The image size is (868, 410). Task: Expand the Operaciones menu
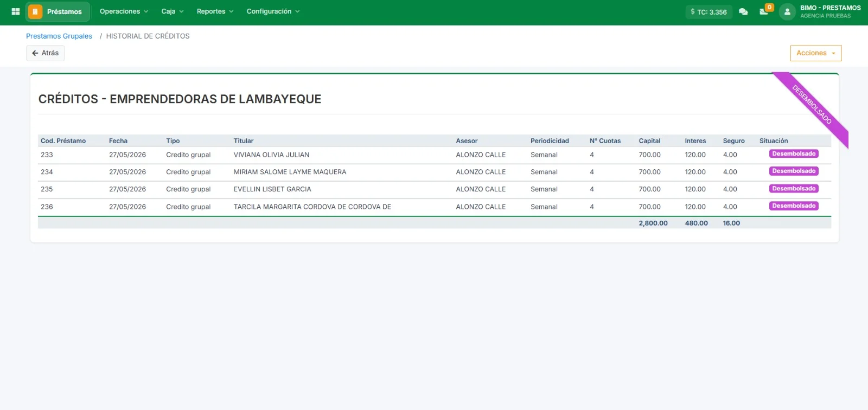click(124, 11)
